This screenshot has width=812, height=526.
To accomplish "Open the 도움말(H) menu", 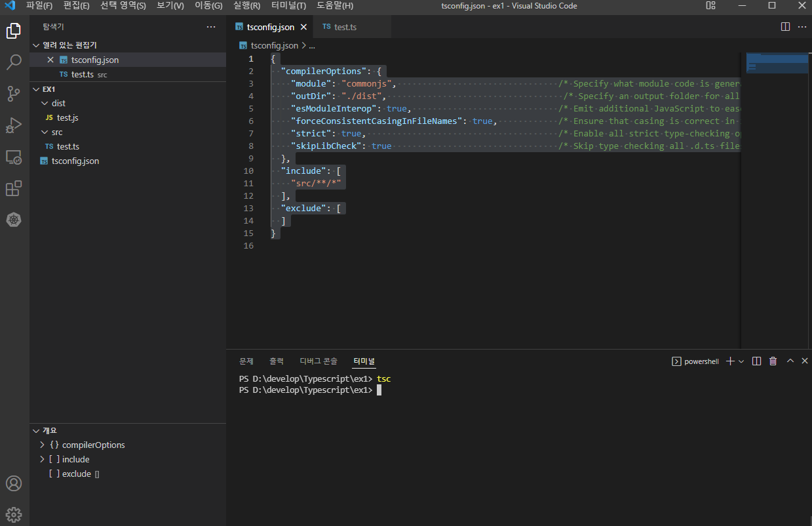I will pyautogui.click(x=334, y=6).
